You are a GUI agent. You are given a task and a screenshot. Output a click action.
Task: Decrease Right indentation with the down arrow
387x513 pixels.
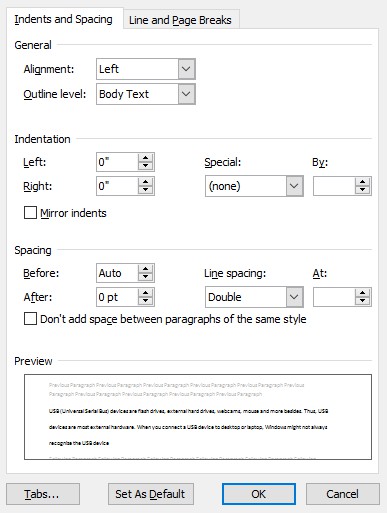pyautogui.click(x=145, y=190)
